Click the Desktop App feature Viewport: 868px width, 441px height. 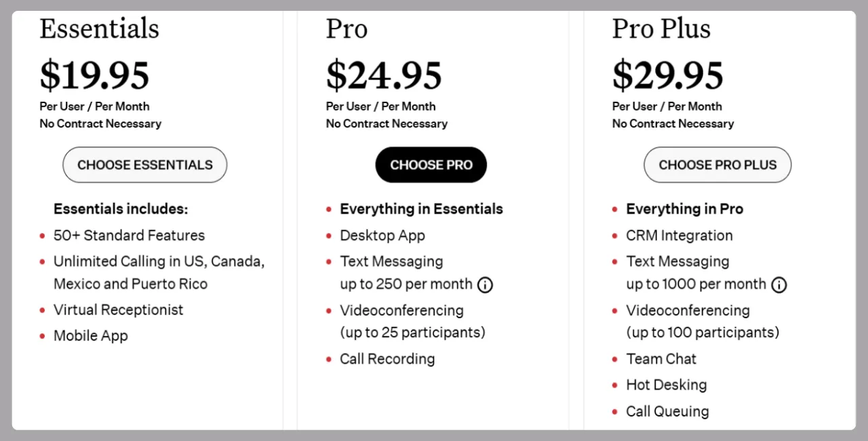point(382,235)
